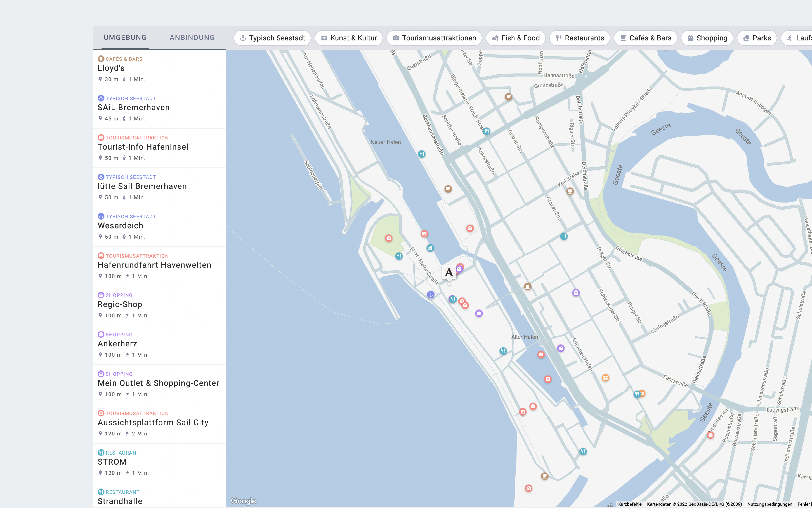Click restaurant marker on Bürgermeister-Smidt-Straße
Viewport: 812px width, 508px height.
point(487,131)
